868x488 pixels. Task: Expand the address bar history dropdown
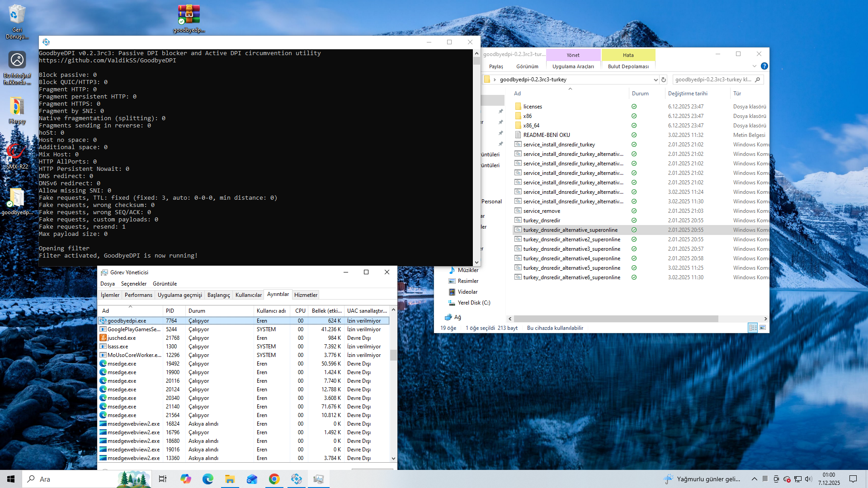656,80
